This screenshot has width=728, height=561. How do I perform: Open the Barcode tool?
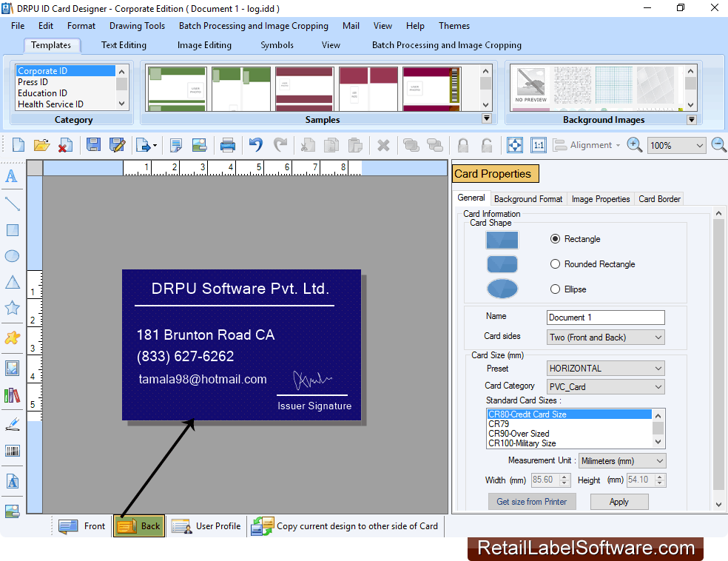coord(12,451)
